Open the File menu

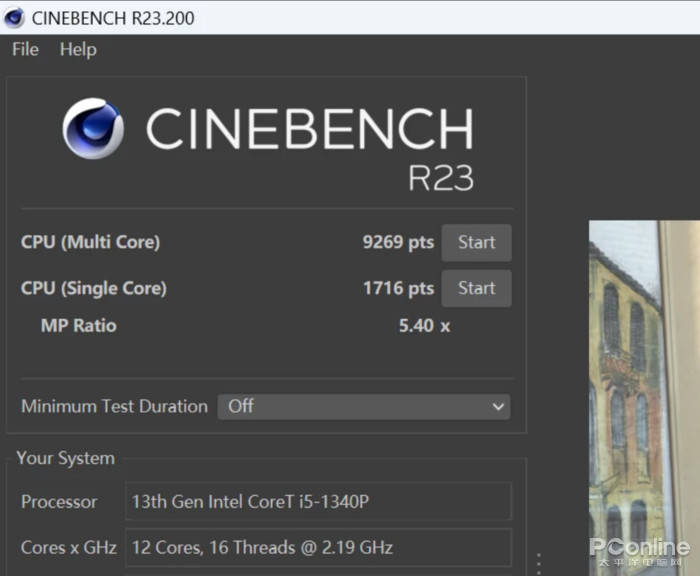[x=25, y=49]
